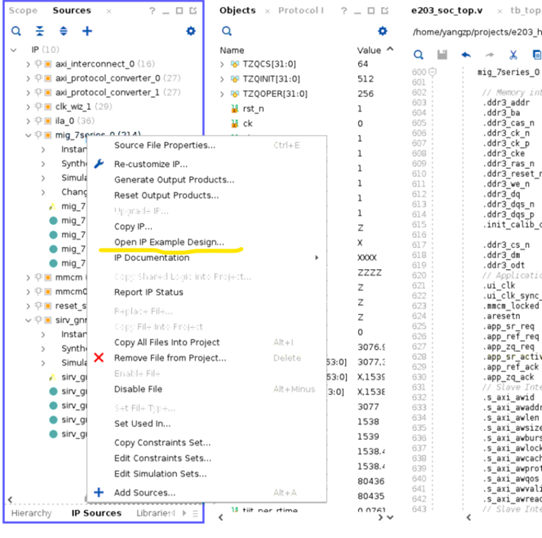Float the Objects panel with popout icon
Image resolution: width=542 pixels, height=538 pixels.
[384, 11]
